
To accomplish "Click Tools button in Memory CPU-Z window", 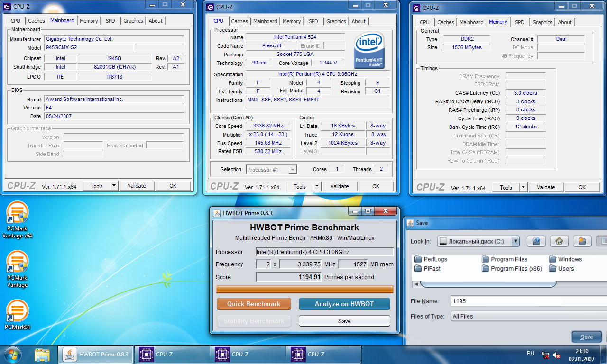I will pyautogui.click(x=506, y=187).
